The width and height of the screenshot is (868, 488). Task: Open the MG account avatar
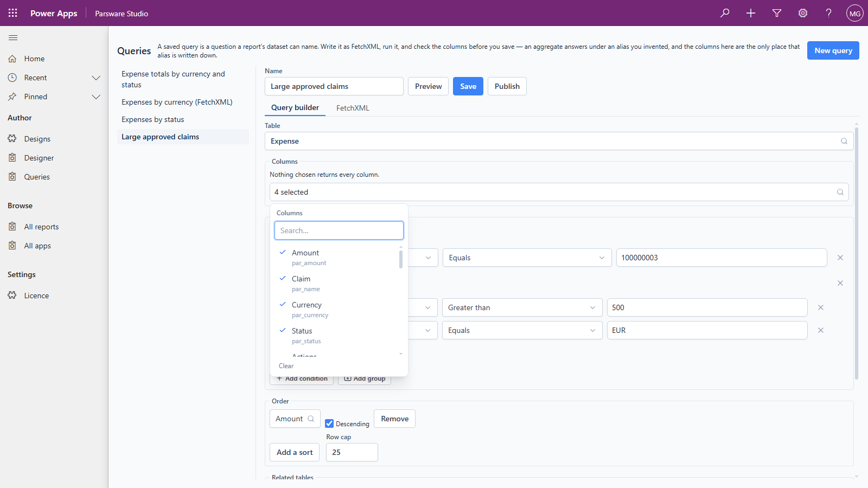[855, 13]
